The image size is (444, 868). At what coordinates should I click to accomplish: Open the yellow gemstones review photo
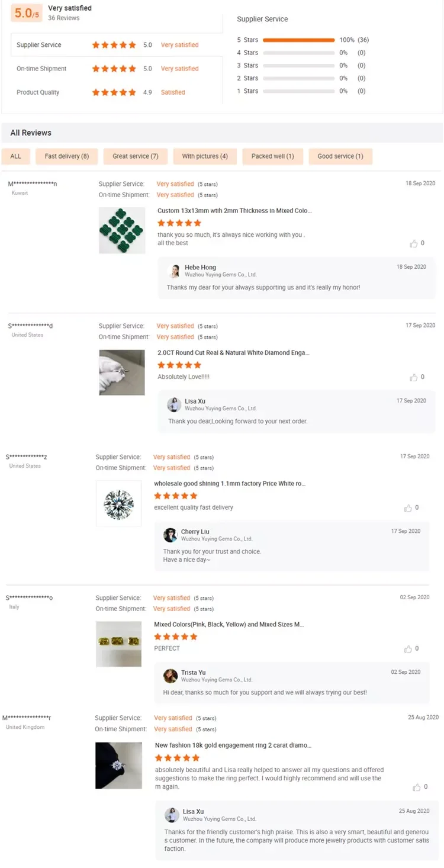118,644
